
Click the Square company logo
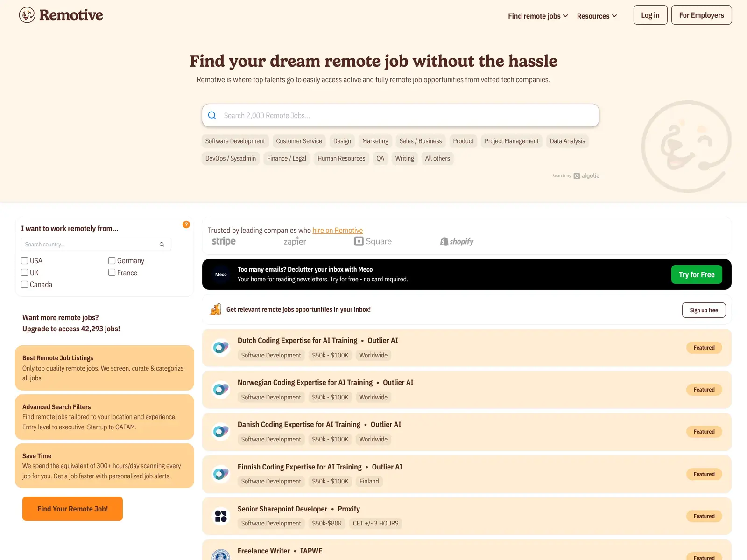[373, 241]
